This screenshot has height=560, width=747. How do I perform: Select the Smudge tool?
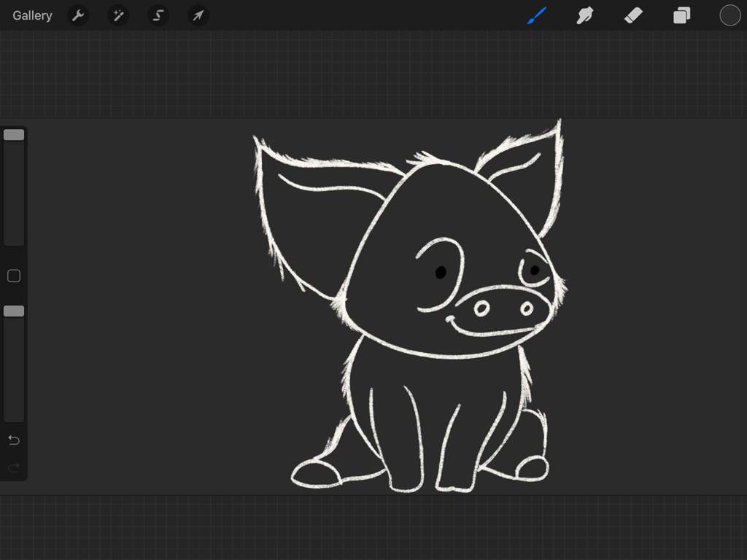(585, 16)
